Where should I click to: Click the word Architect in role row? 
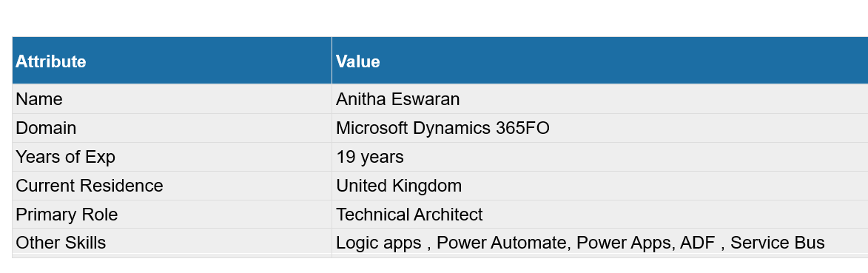tap(447, 215)
